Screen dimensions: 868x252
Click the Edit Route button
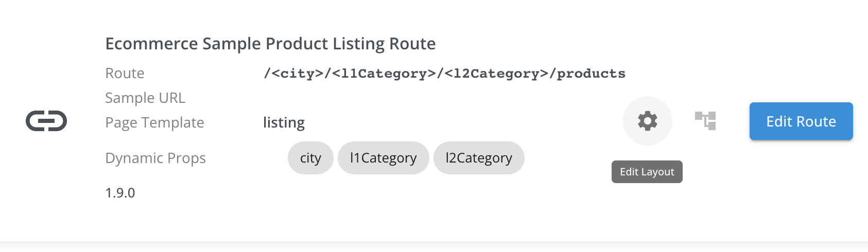pos(801,121)
